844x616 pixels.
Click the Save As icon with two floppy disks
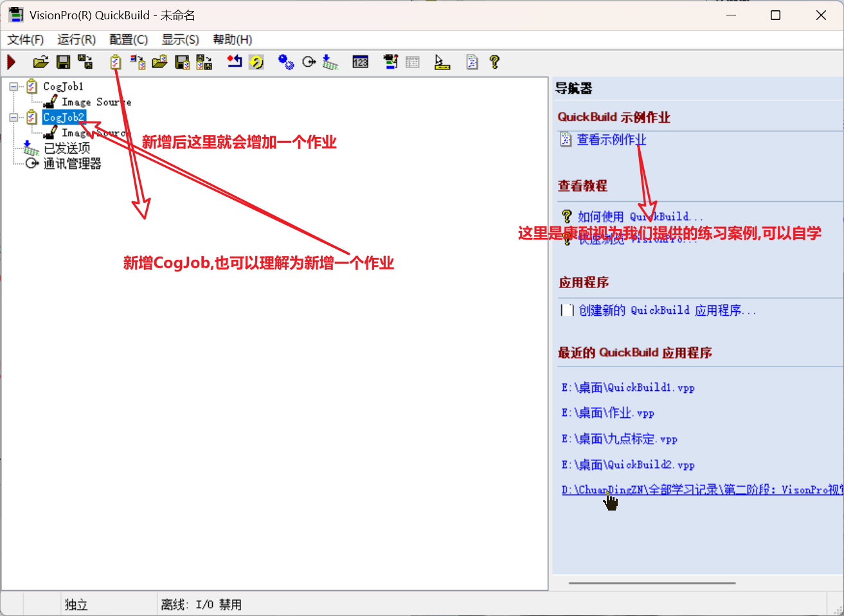click(85, 62)
